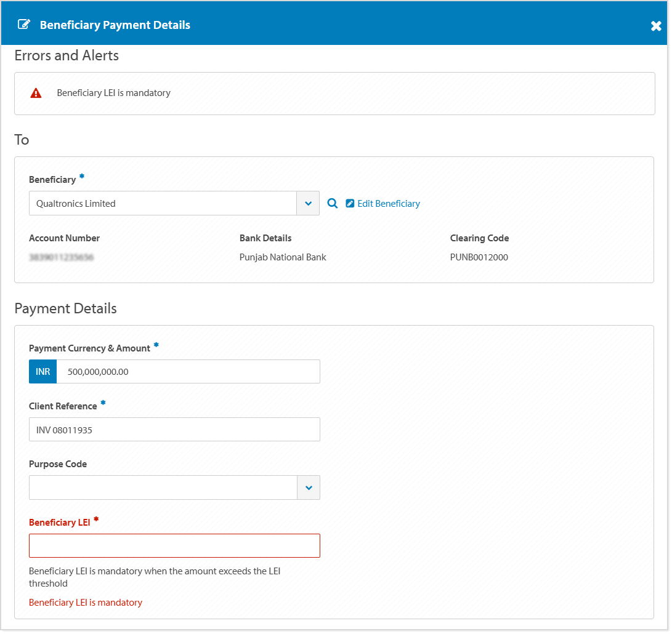This screenshot has height=634, width=672.
Task: Click the red Beneficiary LEI field label
Action: click(x=60, y=523)
